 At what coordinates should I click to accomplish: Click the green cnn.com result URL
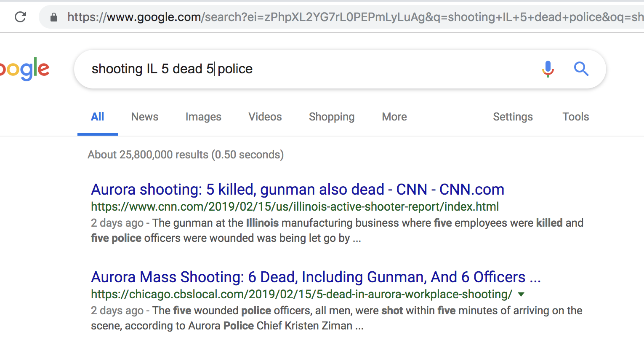[x=295, y=207]
